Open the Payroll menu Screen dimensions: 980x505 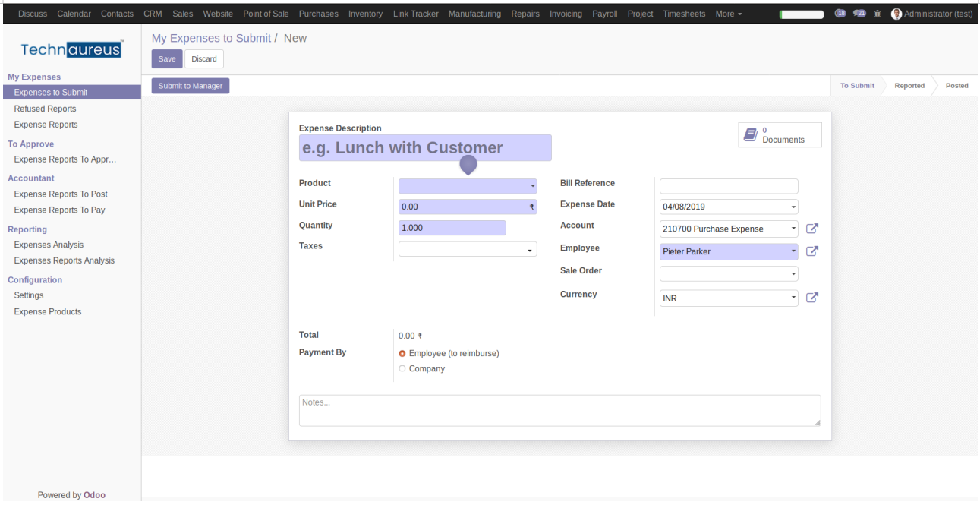tap(605, 14)
